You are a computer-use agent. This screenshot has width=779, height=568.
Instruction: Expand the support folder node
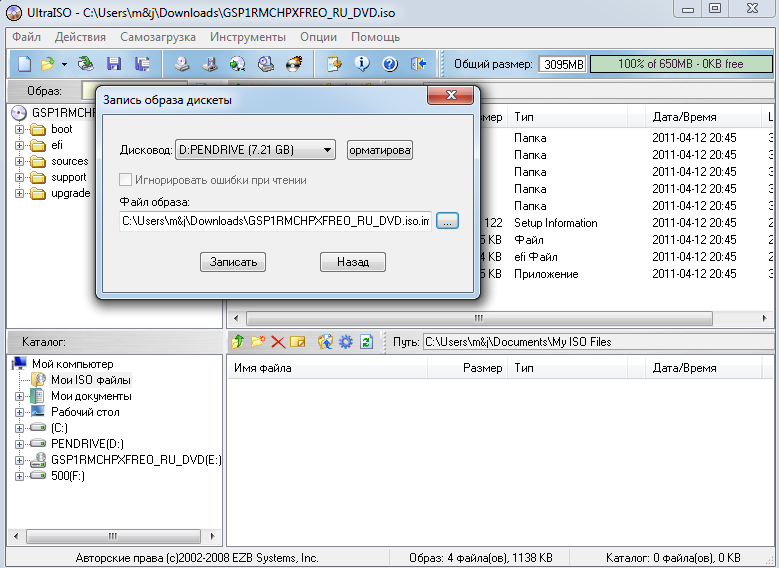pos(19,177)
